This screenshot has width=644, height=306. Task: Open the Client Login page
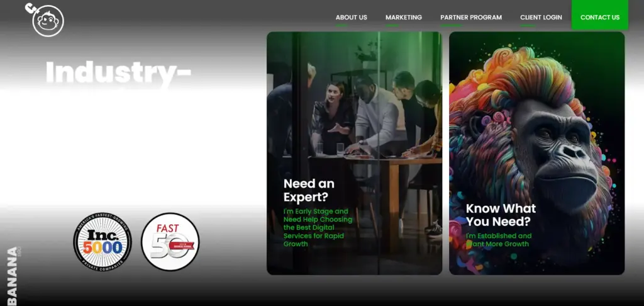pos(541,18)
